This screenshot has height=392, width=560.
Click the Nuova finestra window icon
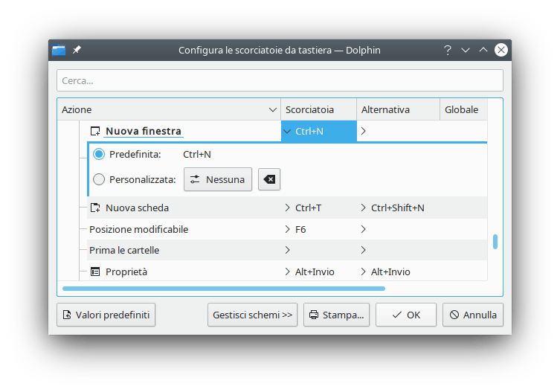[x=94, y=131]
